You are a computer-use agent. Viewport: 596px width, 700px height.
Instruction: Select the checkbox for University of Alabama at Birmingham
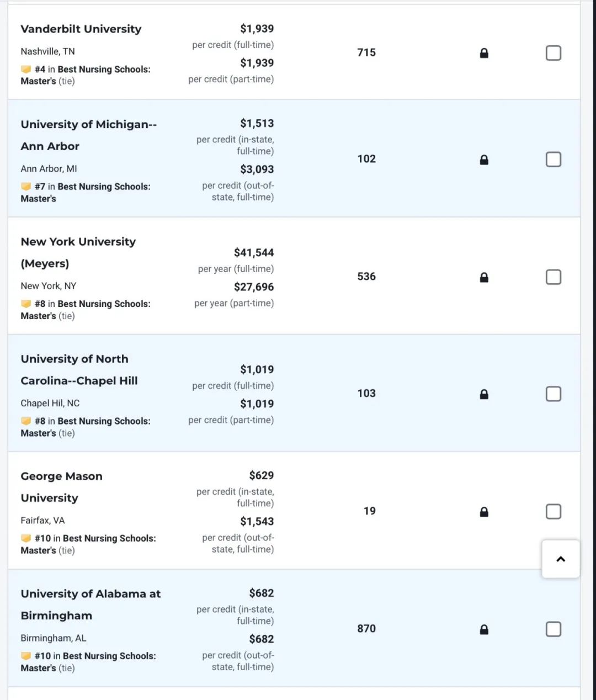pos(554,629)
